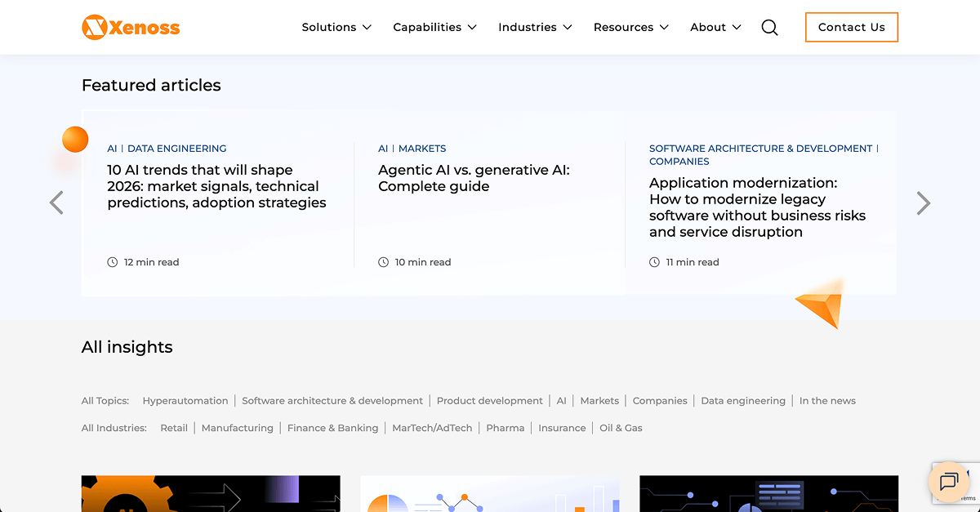
Task: Expand the Solutions menu
Action: tap(336, 27)
